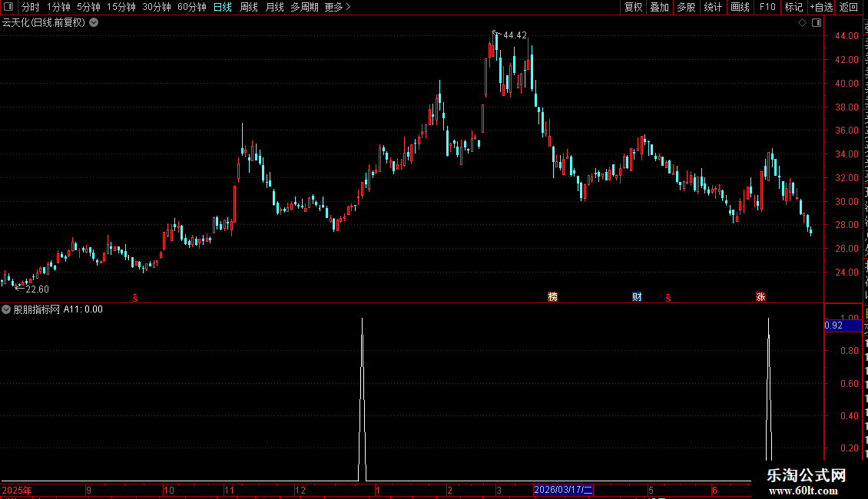Open the 多周期 multi-period view
Screen dimensions: 868x499
304,7
